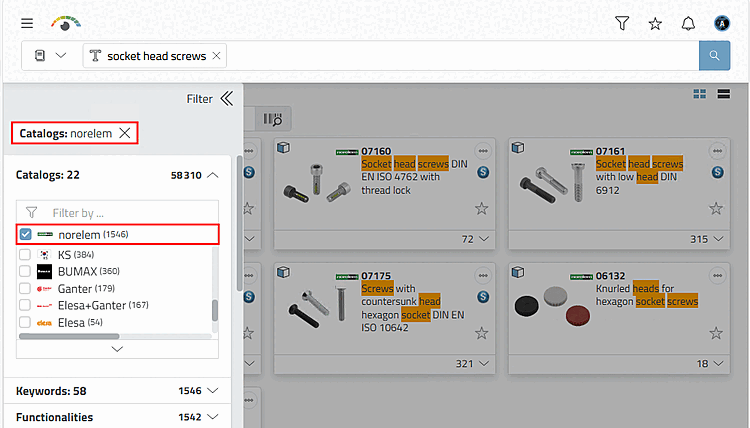The height and width of the screenshot is (428, 750).
Task: Switch to grid tile view
Action: coord(700,94)
